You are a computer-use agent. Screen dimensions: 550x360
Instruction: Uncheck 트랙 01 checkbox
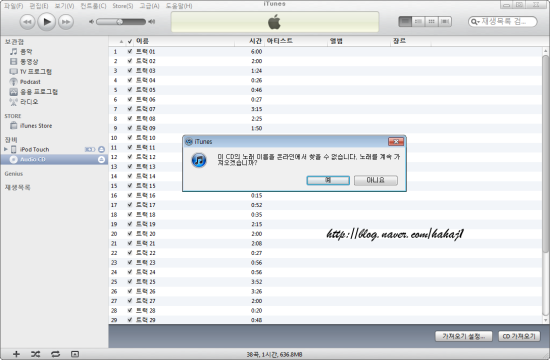tap(130, 52)
